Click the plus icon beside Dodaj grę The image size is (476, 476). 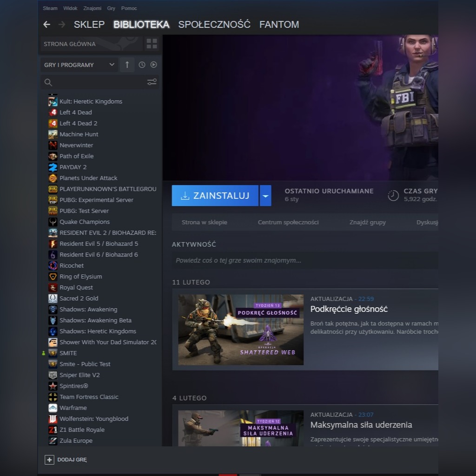pos(49,460)
